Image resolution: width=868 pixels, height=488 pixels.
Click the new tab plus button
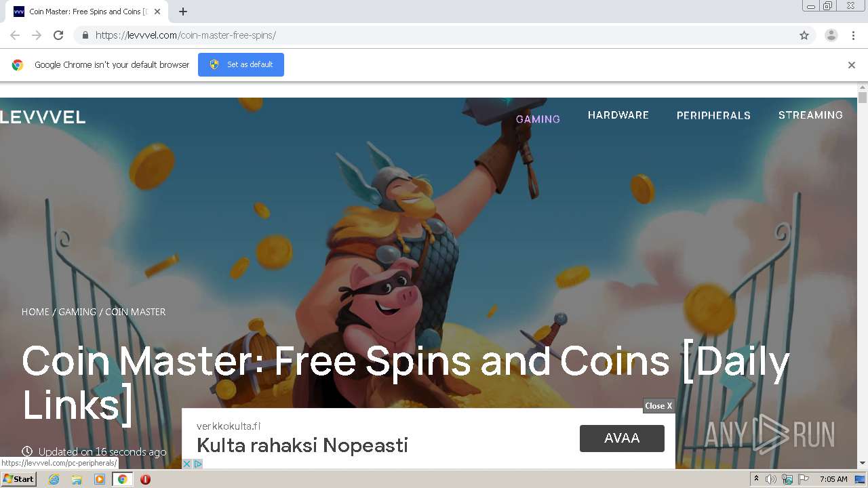183,12
